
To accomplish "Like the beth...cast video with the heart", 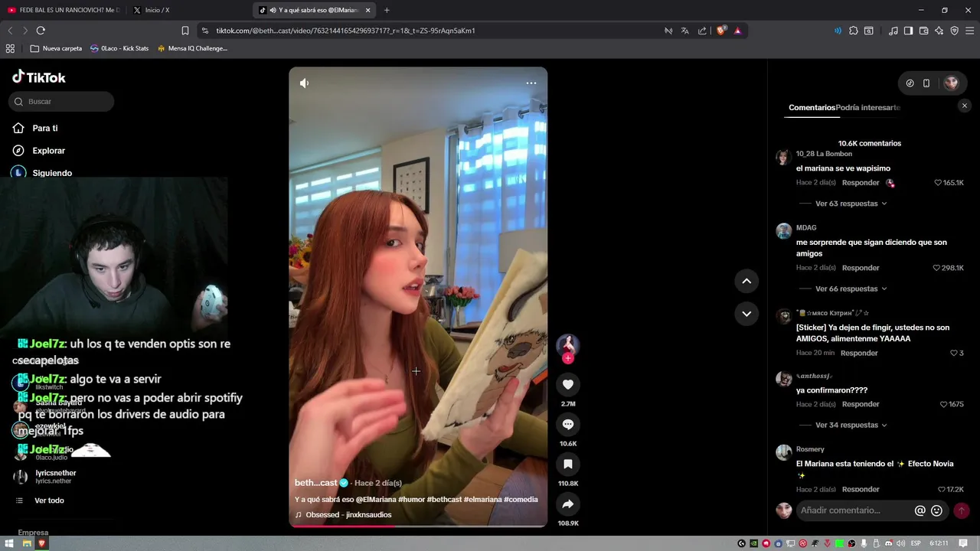I will coord(567,384).
